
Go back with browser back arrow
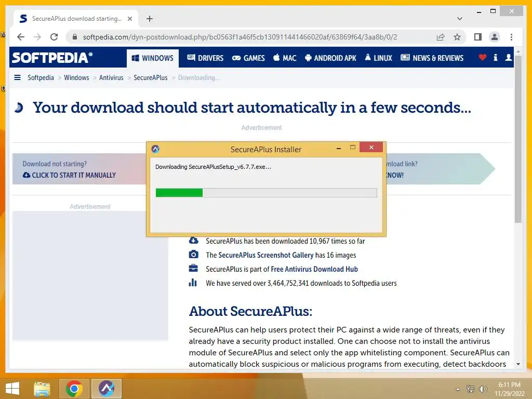[21, 37]
